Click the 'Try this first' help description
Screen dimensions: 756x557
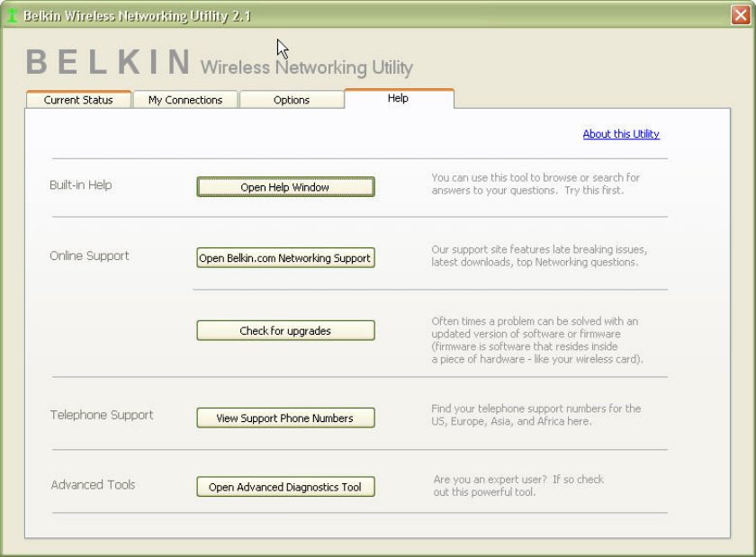coord(535,184)
